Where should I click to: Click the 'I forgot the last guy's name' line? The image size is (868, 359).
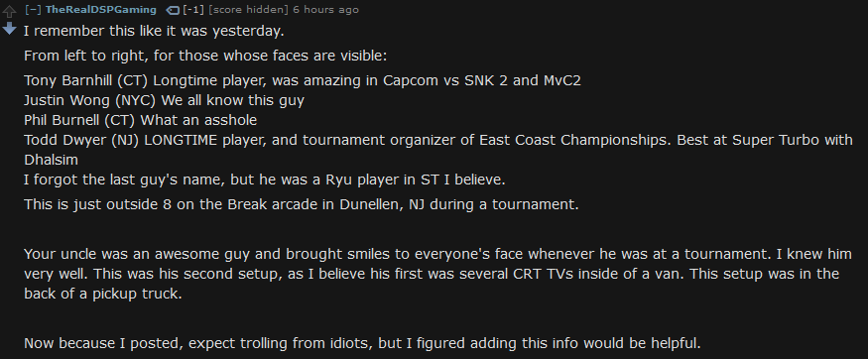(265, 179)
